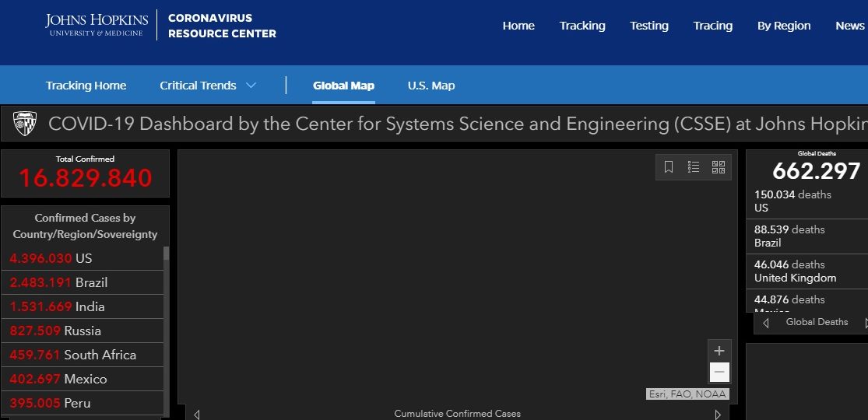The image size is (868, 420).
Task: Click the country list scrollbar
Action: click(166, 331)
